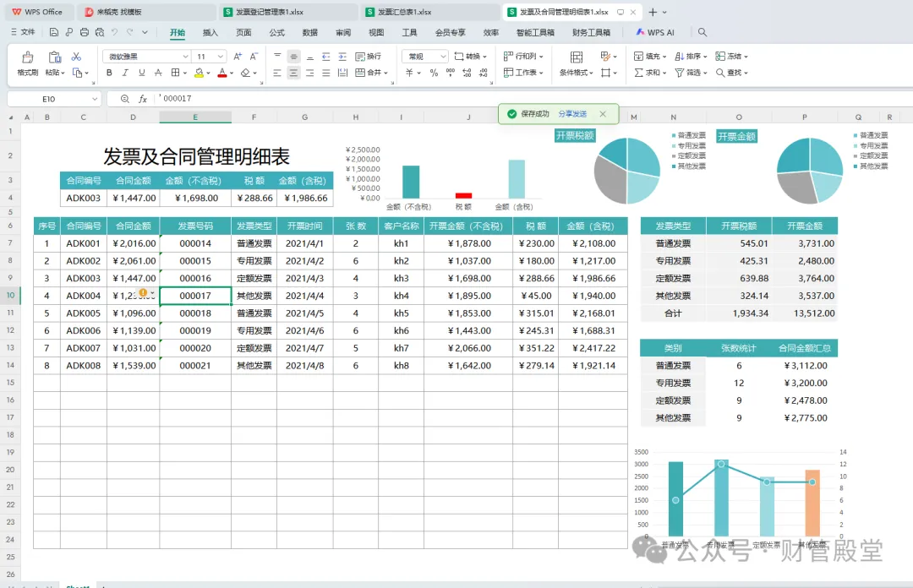Click the Format Painter (格式刷) brush icon
Viewport: 913px width, 588px height.
[x=27, y=57]
